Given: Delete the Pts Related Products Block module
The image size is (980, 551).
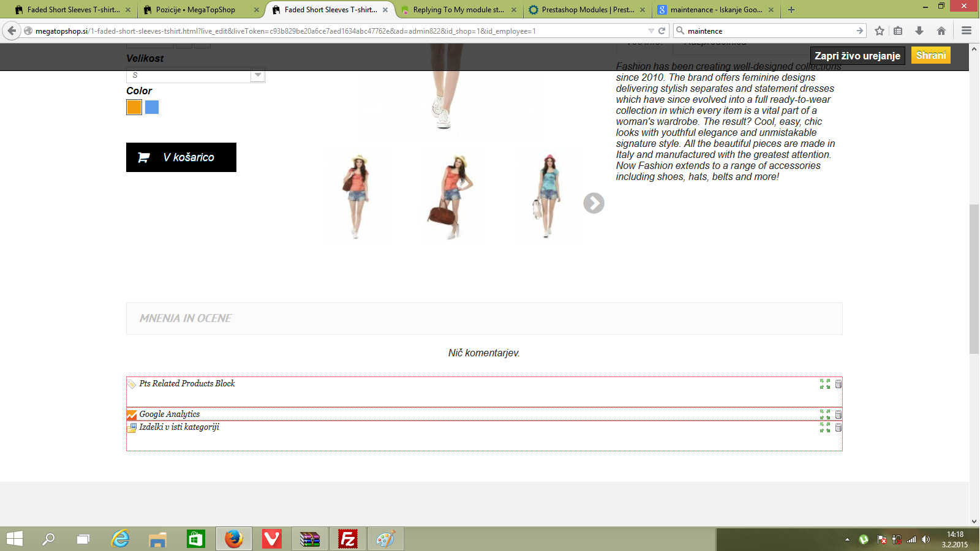Looking at the screenshot, I should [x=839, y=384].
